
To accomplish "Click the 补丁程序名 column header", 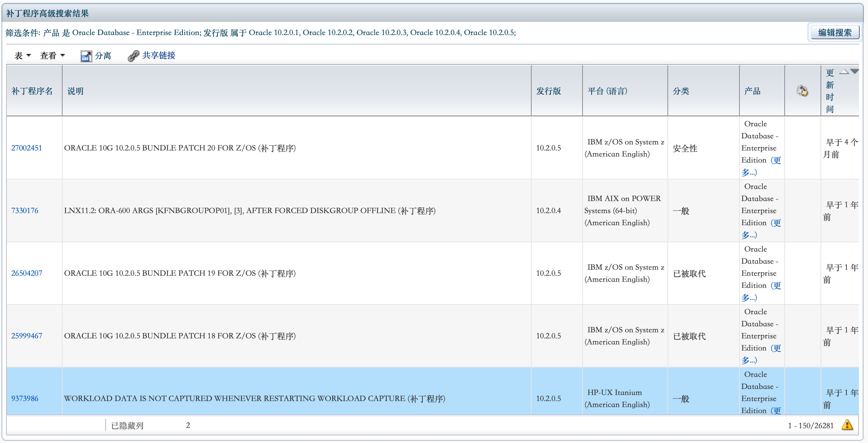I will point(32,91).
